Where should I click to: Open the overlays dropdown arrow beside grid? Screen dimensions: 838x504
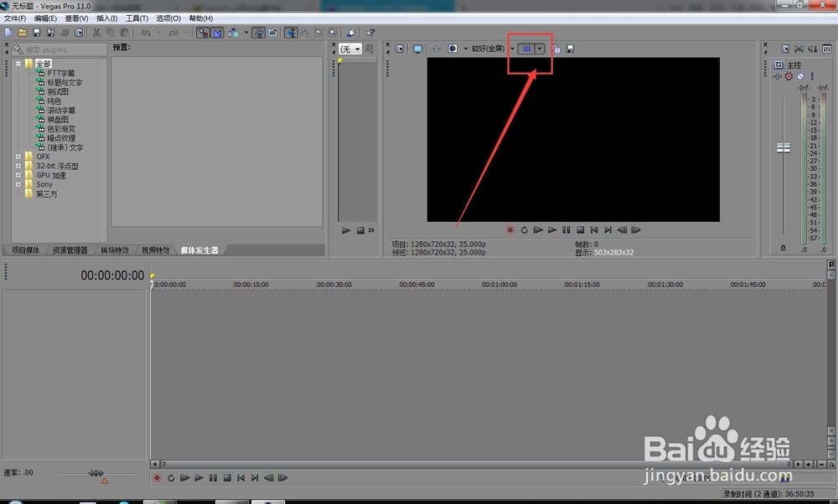(540, 49)
